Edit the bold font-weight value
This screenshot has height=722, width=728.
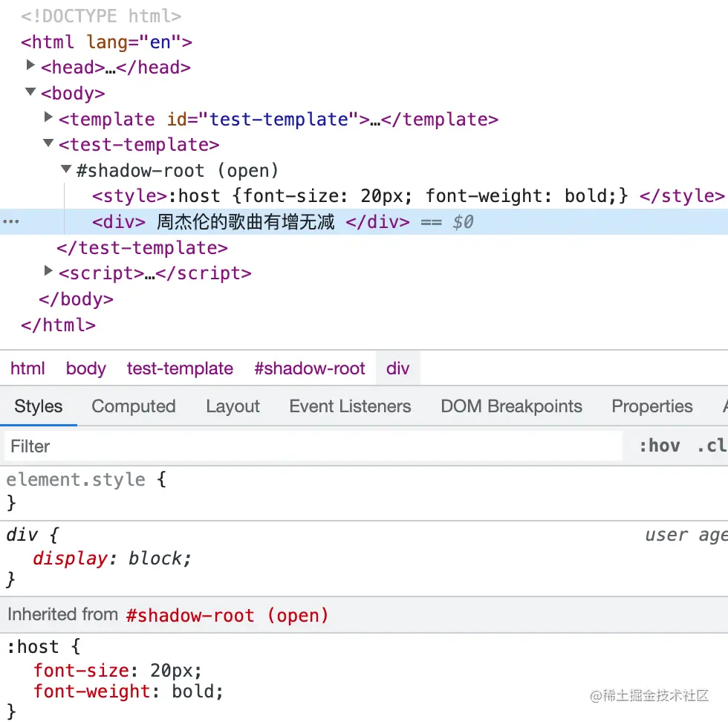click(x=192, y=692)
